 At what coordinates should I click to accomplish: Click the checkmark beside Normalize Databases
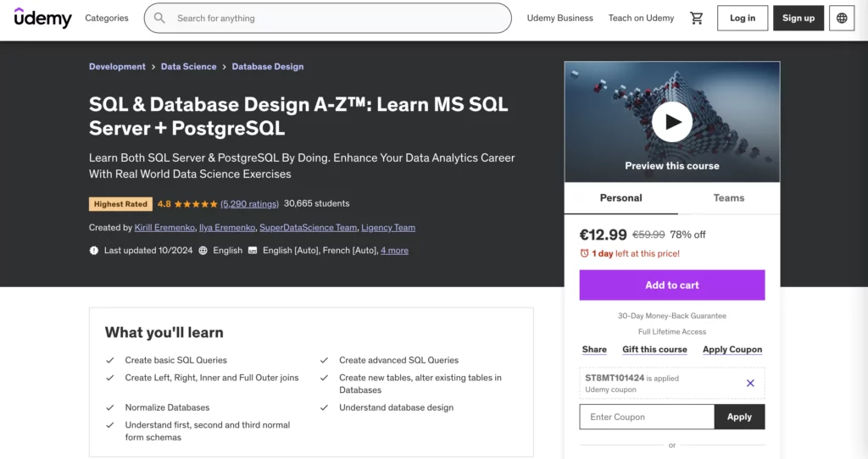109,407
